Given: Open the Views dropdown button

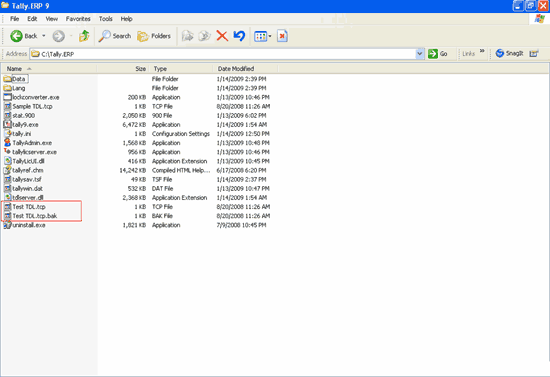Looking at the screenshot, I should [x=263, y=36].
